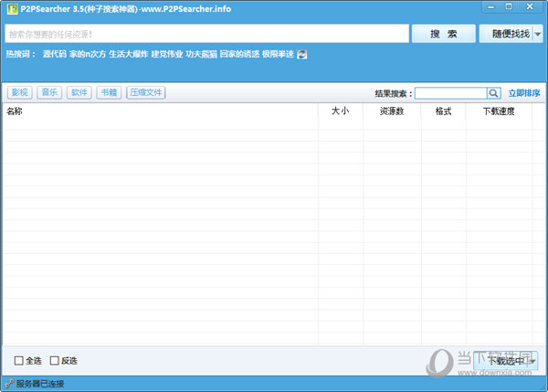548x392 pixels.
Task: Click the server connection status icon
Action: (x=9, y=384)
